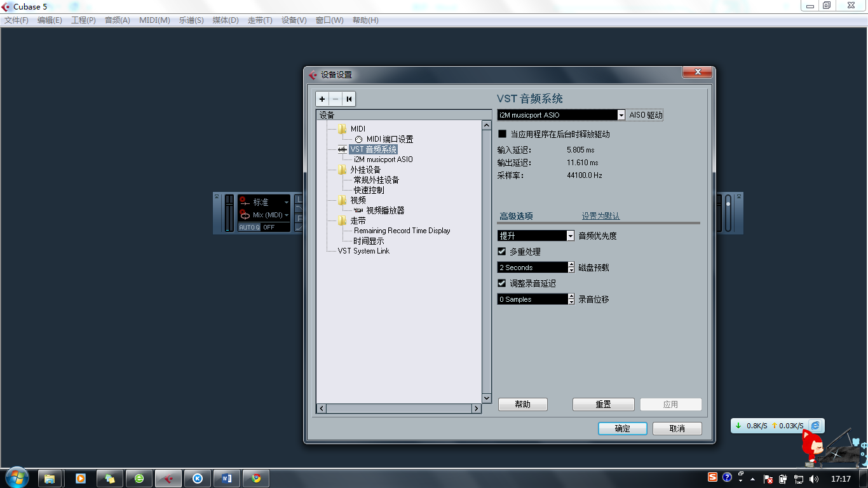The image size is (868, 488).
Task: Click the VST audio system waveform icon
Action: point(343,149)
